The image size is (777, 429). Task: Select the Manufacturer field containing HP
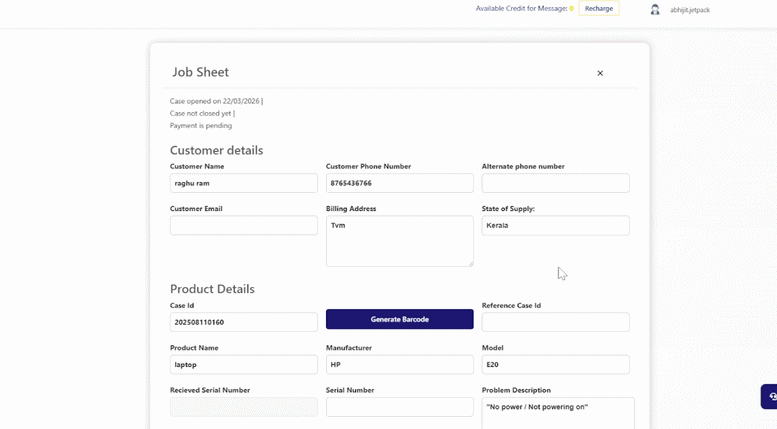(x=399, y=364)
